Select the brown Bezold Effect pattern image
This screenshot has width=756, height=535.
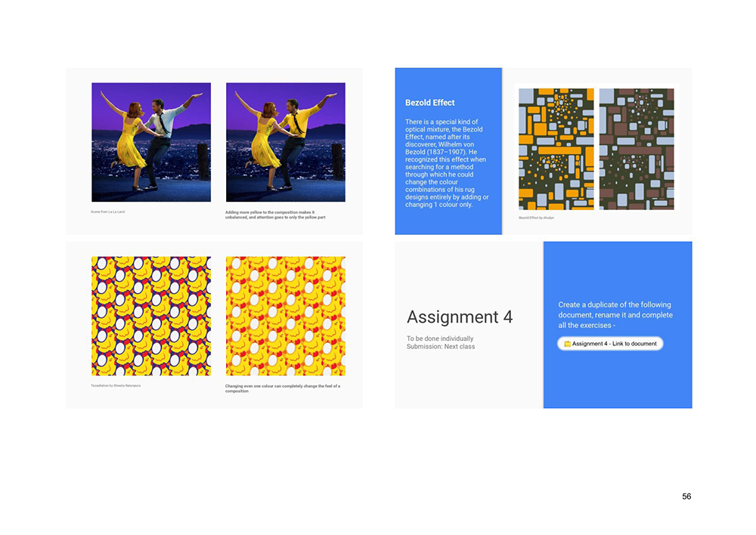pos(637,149)
